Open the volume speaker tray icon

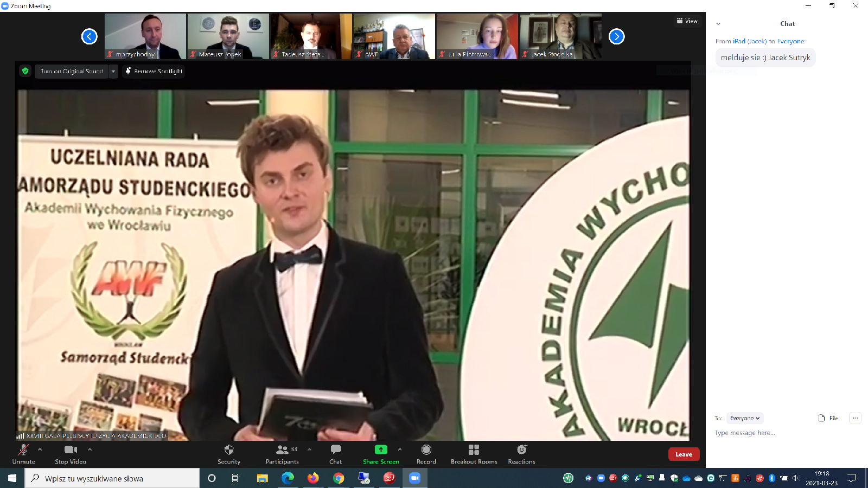click(796, 478)
